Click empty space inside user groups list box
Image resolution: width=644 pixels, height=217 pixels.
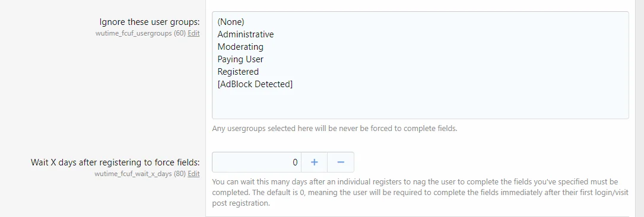point(420,104)
